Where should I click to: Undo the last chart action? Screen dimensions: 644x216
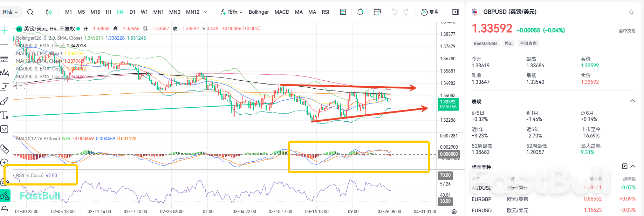(x=395, y=12)
